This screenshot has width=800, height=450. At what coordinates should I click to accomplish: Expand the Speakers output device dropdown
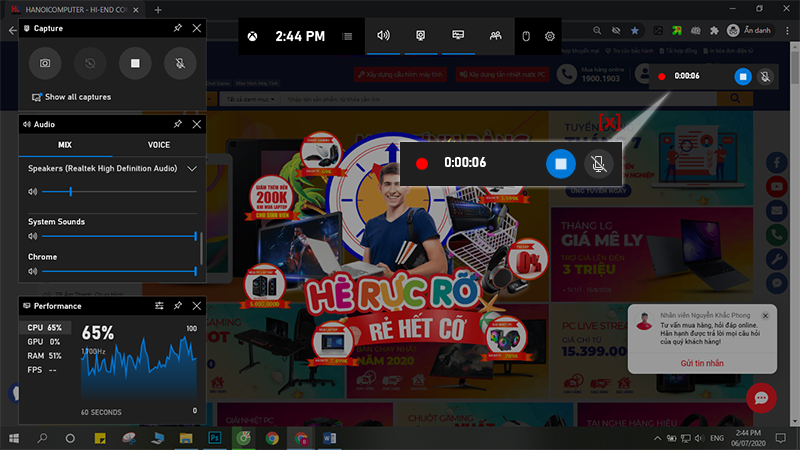coord(192,168)
